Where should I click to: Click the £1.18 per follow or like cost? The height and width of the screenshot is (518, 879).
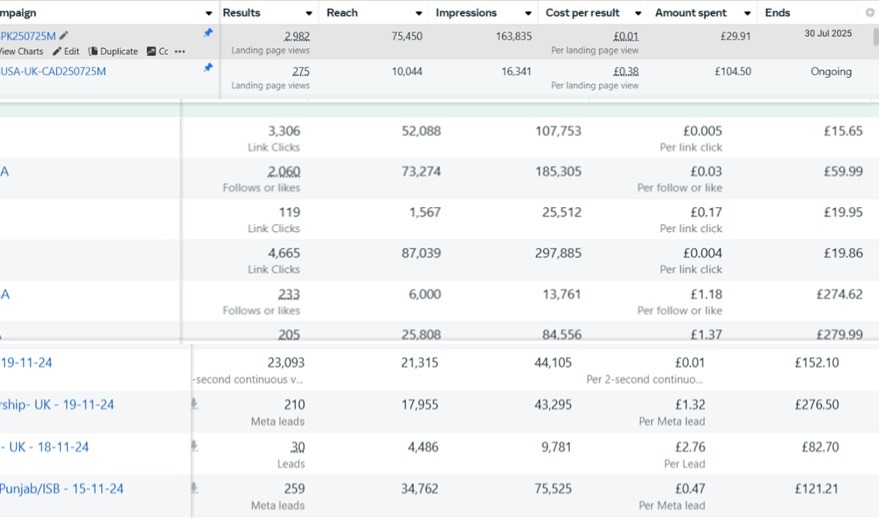tap(706, 295)
